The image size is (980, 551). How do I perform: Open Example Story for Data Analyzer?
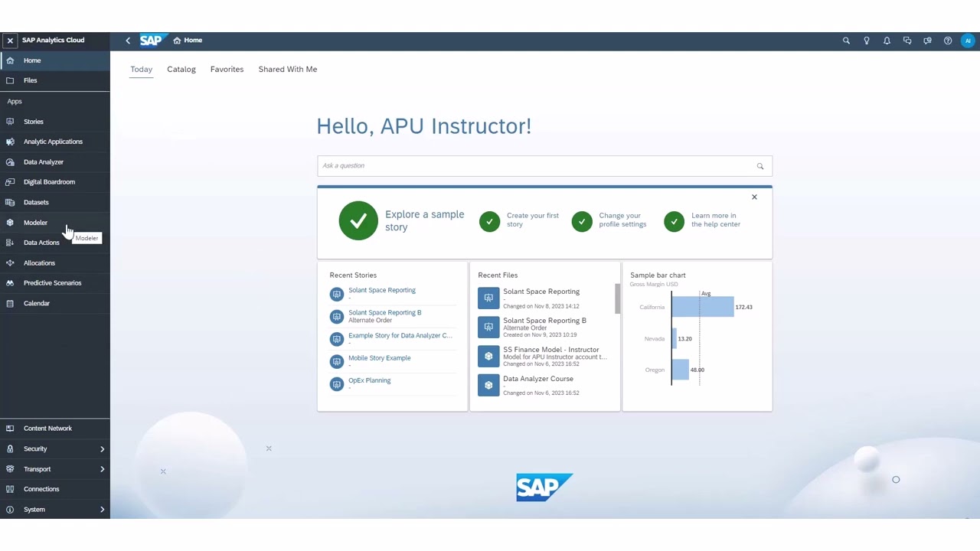pos(400,336)
